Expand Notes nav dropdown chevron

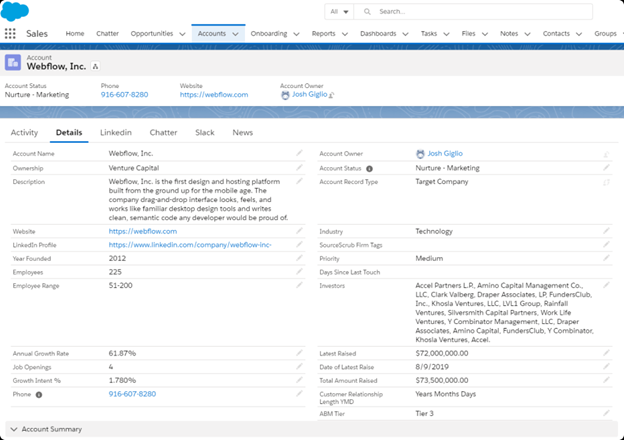(x=528, y=34)
